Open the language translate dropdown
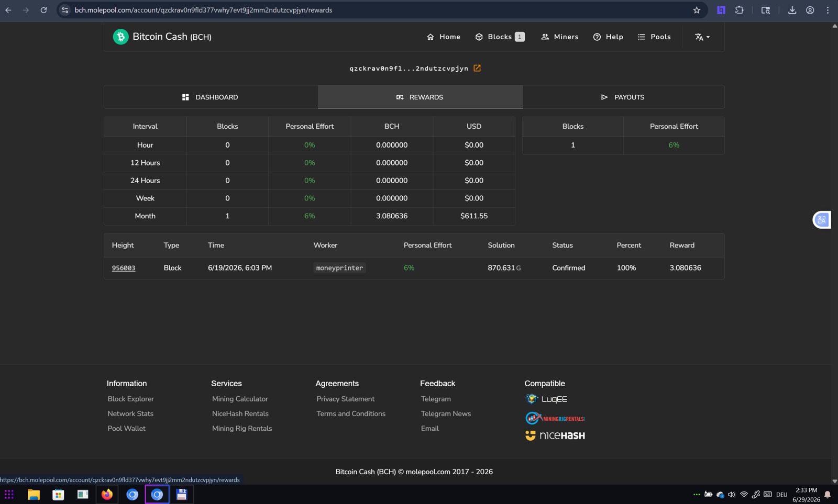838x504 pixels. pyautogui.click(x=702, y=37)
